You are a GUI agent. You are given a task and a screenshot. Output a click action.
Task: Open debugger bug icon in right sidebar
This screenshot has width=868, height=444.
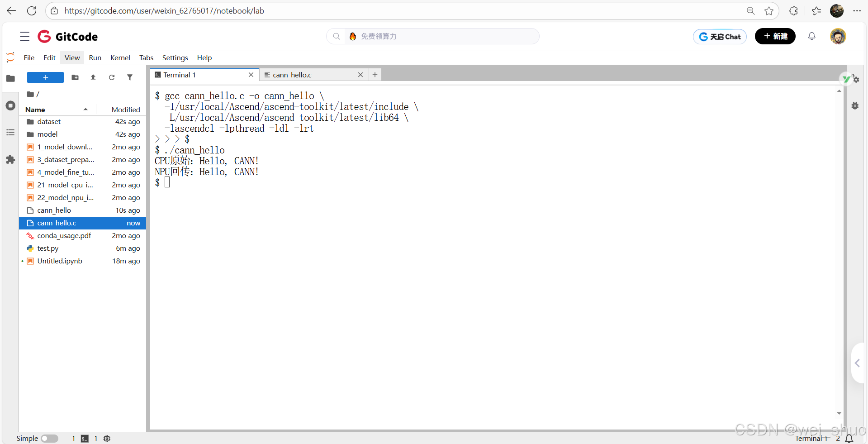(855, 105)
